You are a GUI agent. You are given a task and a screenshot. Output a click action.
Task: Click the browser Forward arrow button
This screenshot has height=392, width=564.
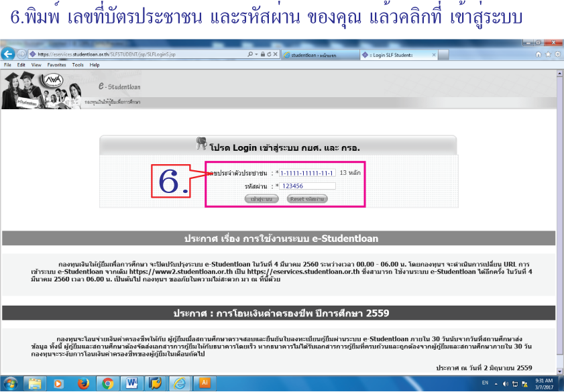pyautogui.click(x=21, y=54)
